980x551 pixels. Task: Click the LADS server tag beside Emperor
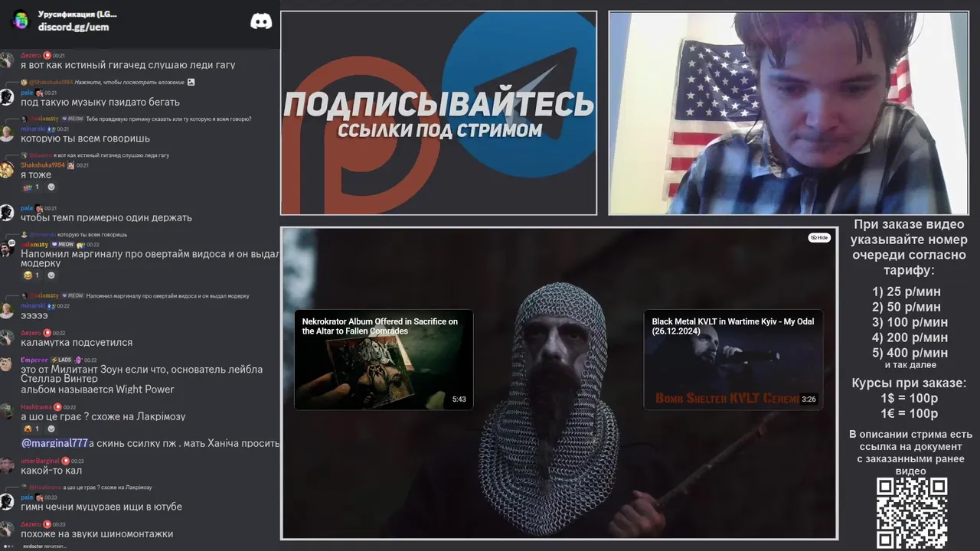pos(61,360)
